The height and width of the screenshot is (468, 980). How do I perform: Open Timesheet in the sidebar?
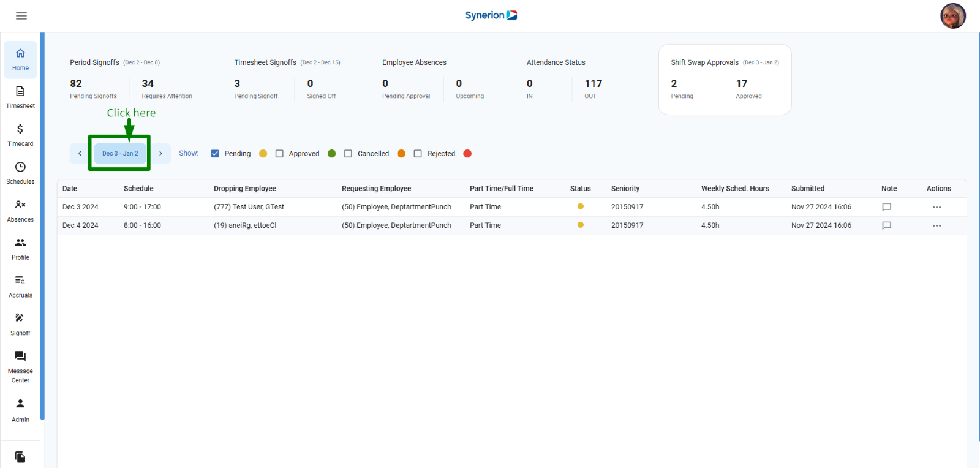pos(20,97)
